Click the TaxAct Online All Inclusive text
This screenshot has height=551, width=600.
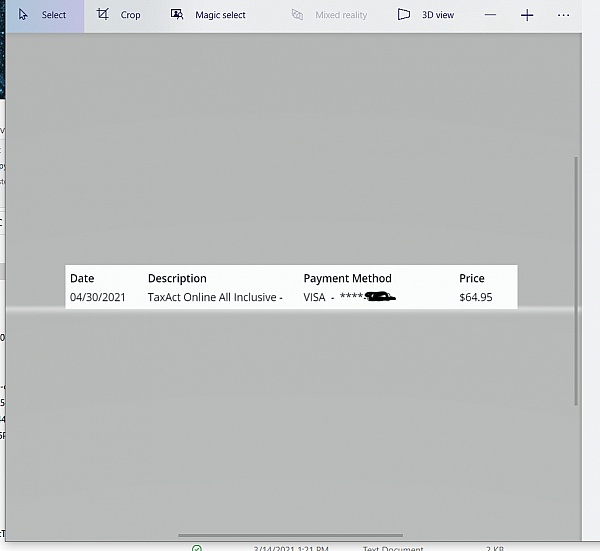click(x=215, y=297)
